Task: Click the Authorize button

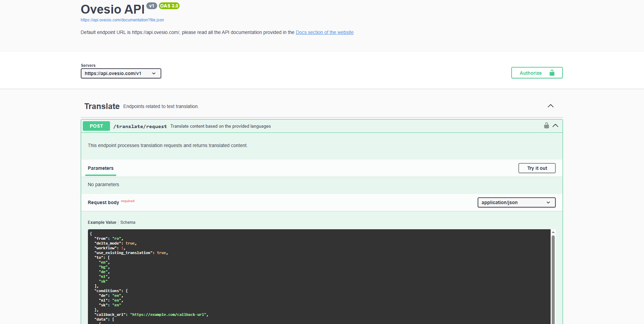Action: pos(537,73)
